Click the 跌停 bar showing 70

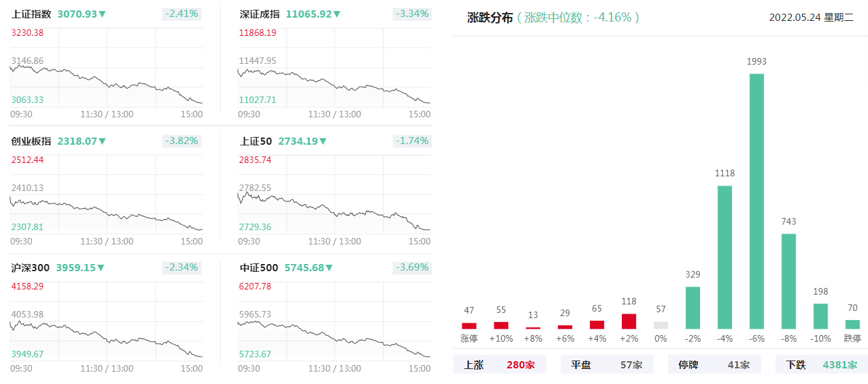(852, 324)
